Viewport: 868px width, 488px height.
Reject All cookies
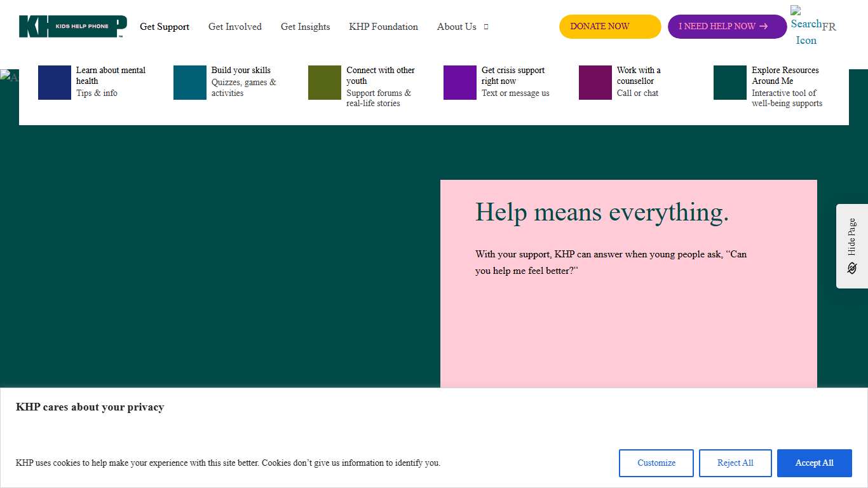pos(735,463)
